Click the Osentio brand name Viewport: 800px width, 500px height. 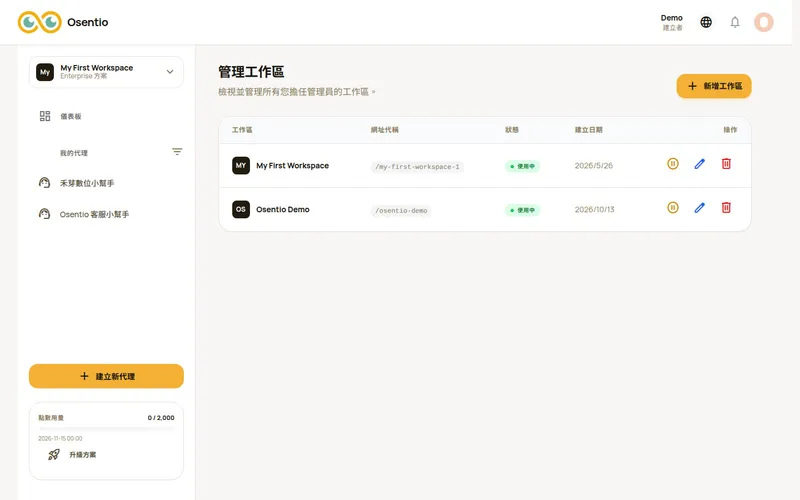click(x=88, y=22)
